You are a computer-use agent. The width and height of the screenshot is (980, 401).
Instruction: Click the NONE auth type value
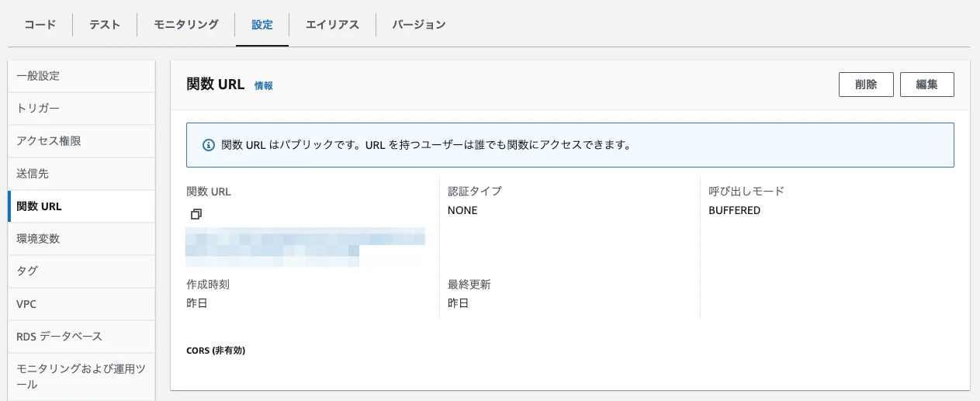462,210
